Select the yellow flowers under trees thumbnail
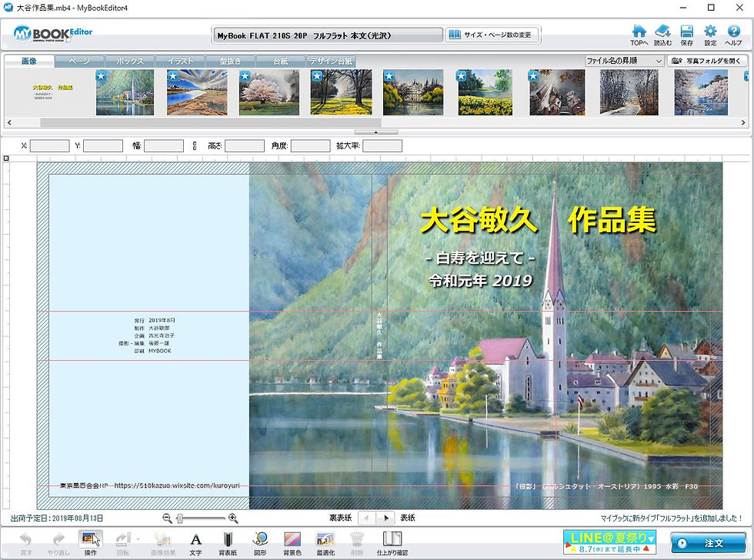This screenshot has width=754, height=560. pyautogui.click(x=341, y=92)
